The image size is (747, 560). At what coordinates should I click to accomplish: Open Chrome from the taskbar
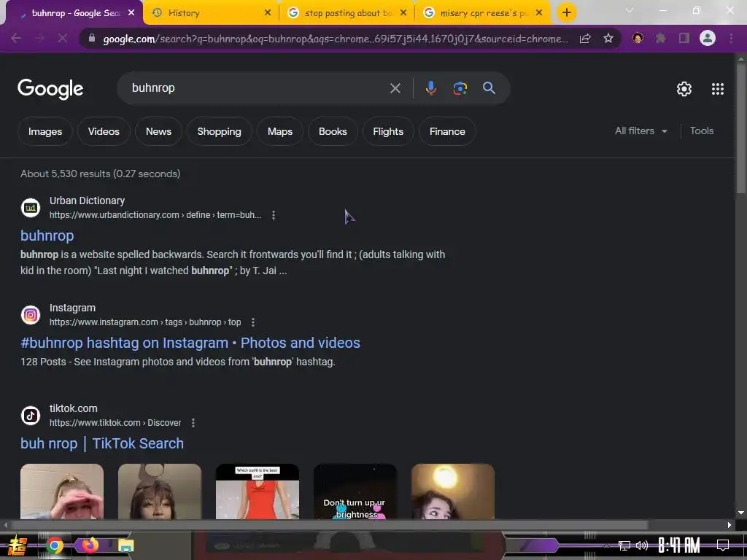point(55,545)
